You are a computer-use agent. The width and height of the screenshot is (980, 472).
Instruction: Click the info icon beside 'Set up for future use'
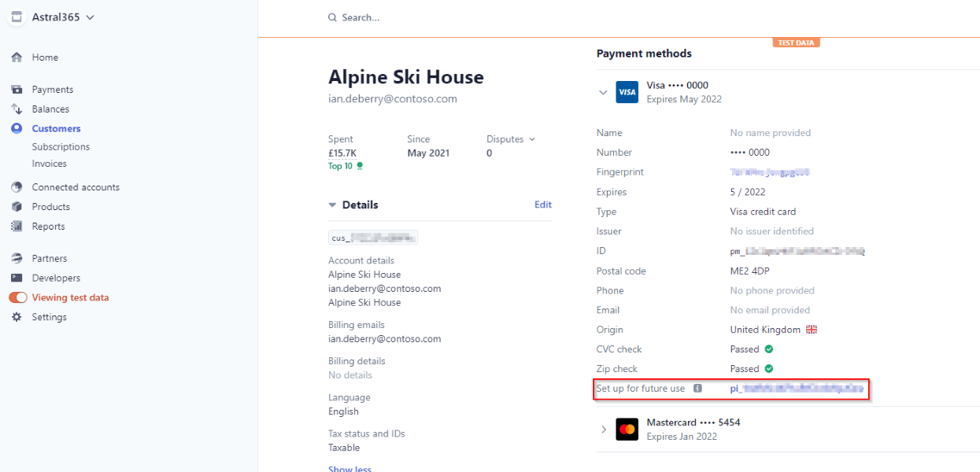(697, 389)
